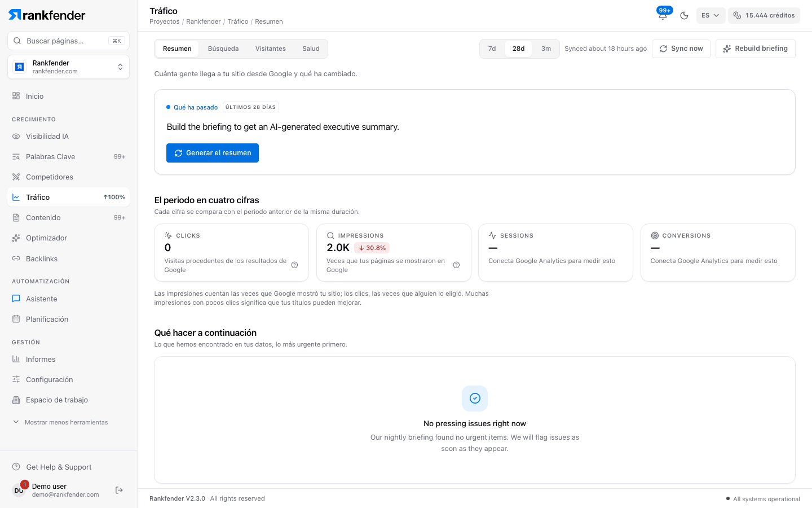Screen dimensions: 812x508
Task: Open Competidores section
Action: click(x=68, y=177)
